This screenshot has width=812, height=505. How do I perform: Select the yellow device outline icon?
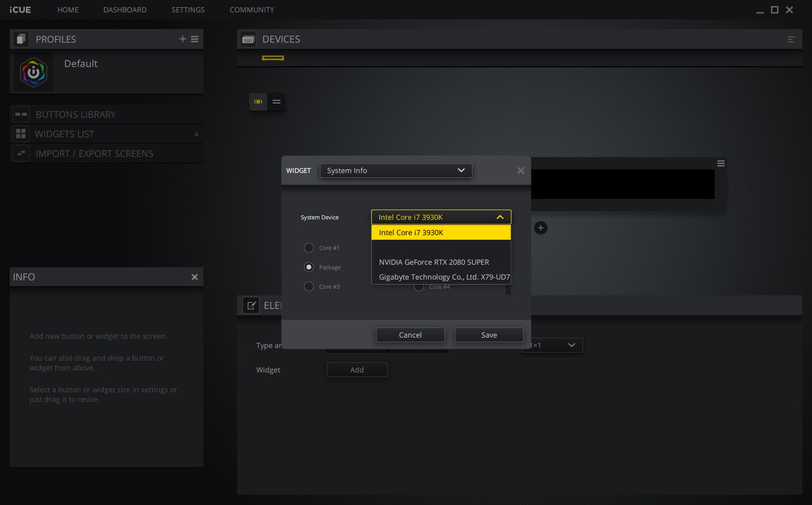(x=273, y=58)
